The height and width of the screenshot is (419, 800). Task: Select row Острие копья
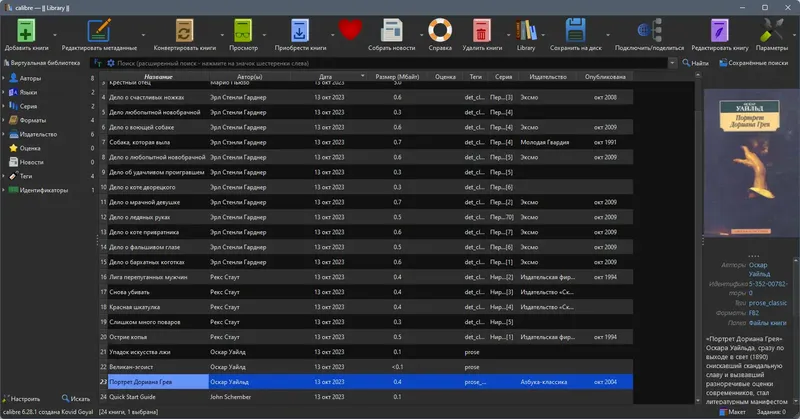pyautogui.click(x=366, y=337)
